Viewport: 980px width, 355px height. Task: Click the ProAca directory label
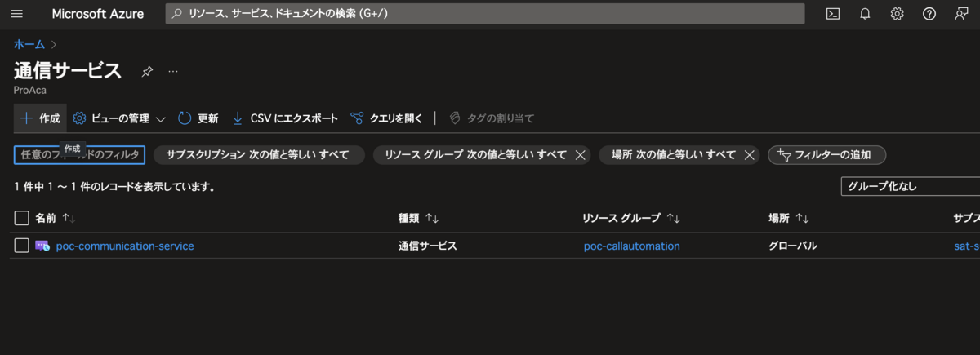30,90
